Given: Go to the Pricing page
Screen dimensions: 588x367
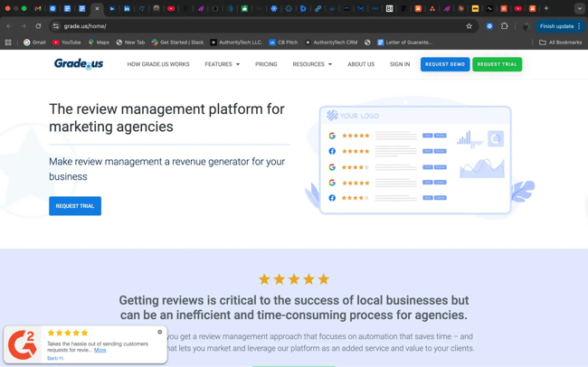Looking at the screenshot, I should click(x=266, y=64).
